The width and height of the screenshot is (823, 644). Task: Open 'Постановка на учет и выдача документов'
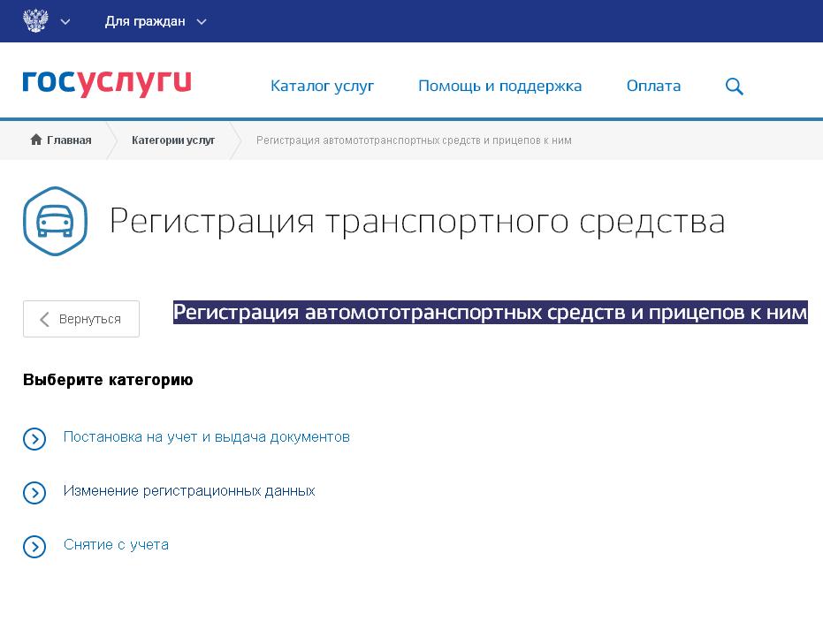(x=207, y=437)
